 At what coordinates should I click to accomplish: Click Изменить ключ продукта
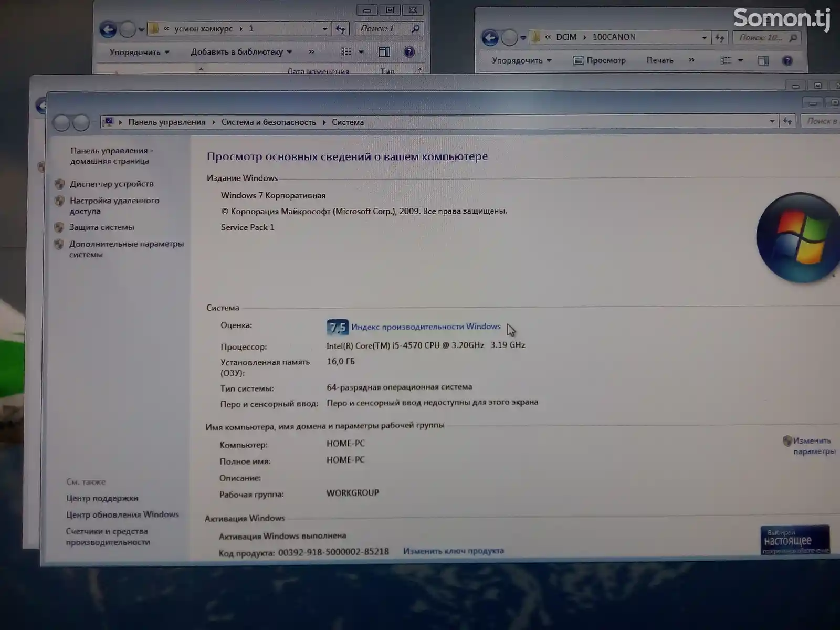pos(454,551)
